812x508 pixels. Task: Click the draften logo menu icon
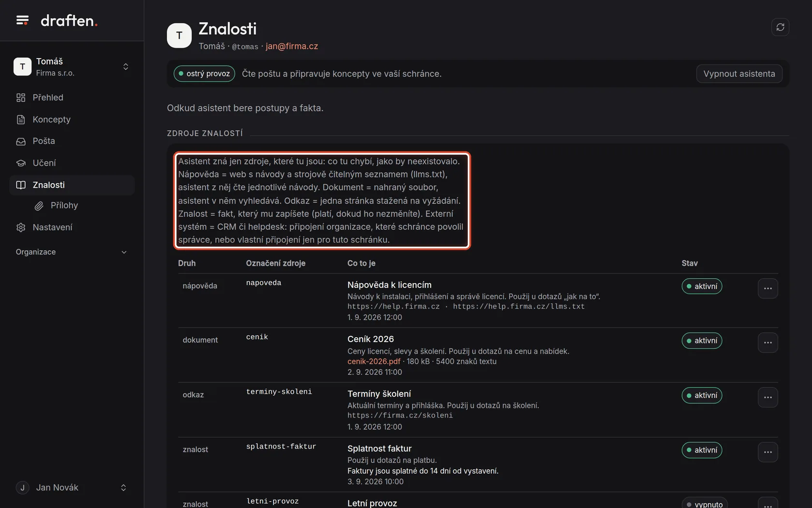pos(22,20)
